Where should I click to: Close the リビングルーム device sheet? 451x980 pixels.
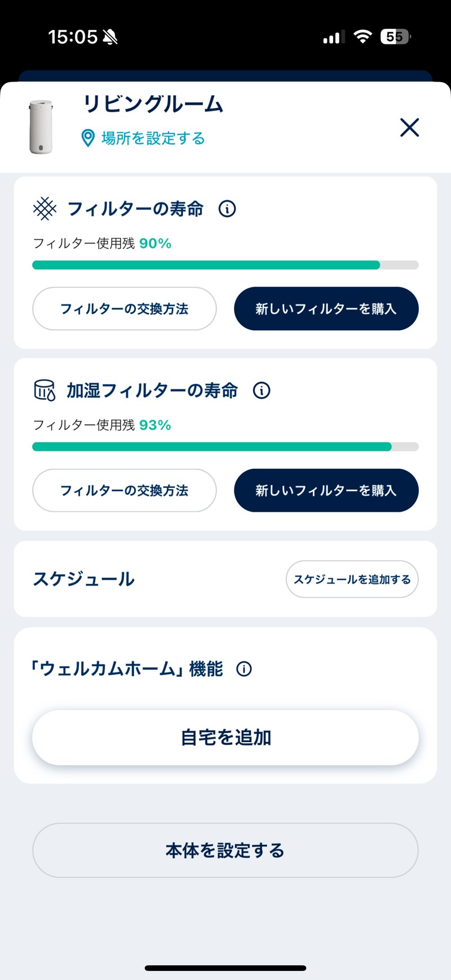tap(409, 127)
